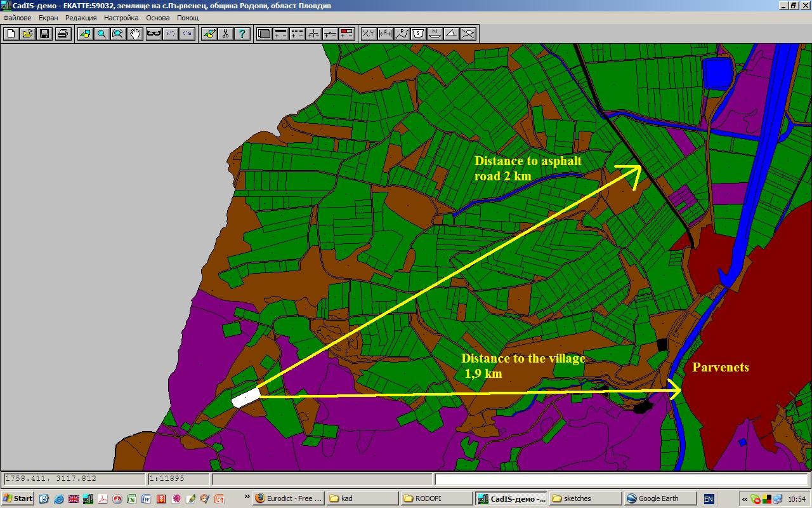812x508 pixels.
Task: Expand hidden system tray icons arrow
Action: (x=745, y=499)
